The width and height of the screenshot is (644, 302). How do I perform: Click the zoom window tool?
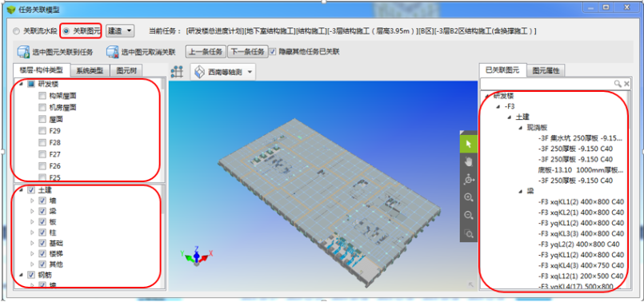tap(468, 234)
